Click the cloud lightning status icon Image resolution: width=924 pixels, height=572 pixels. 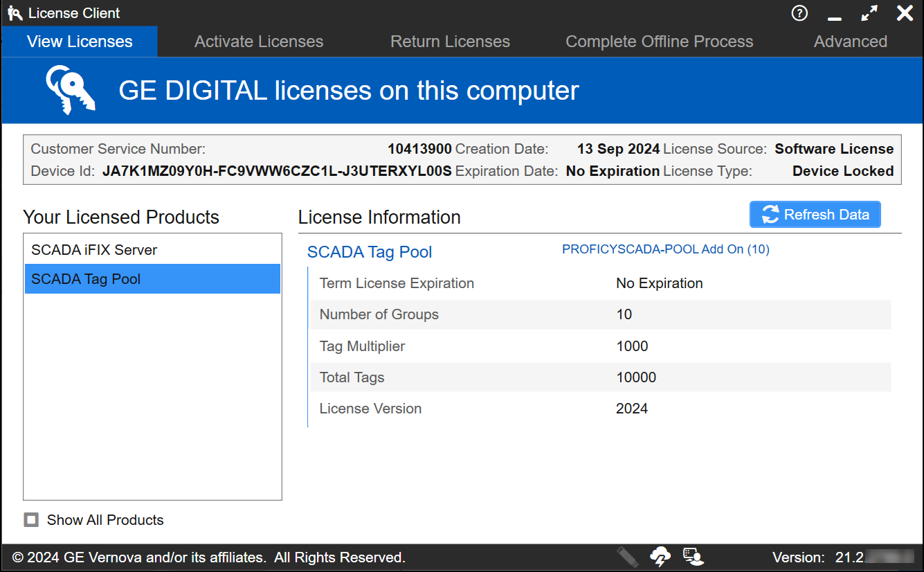click(660, 557)
